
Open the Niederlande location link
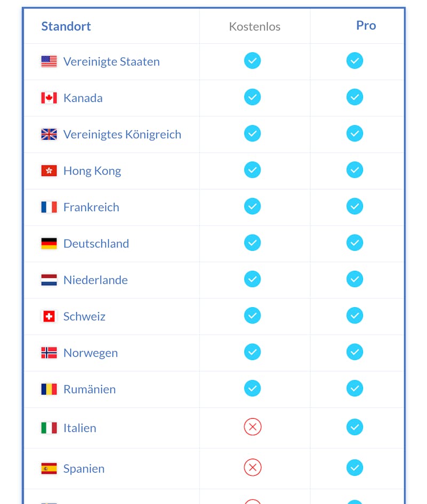click(96, 280)
